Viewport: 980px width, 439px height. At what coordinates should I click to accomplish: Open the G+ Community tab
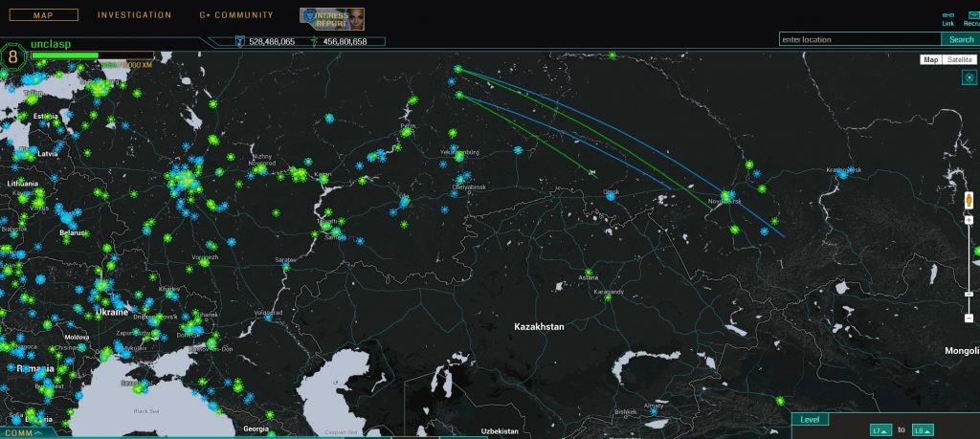pyautogui.click(x=235, y=15)
